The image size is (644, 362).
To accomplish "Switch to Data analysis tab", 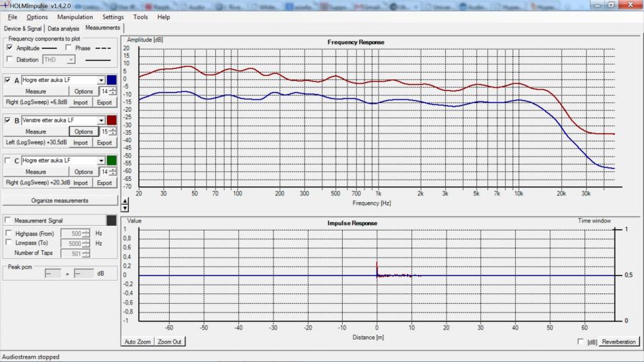I will pyautogui.click(x=63, y=28).
